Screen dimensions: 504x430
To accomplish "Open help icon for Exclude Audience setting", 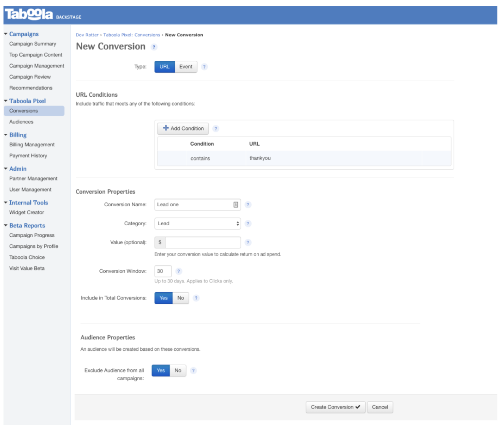I will 193,371.
